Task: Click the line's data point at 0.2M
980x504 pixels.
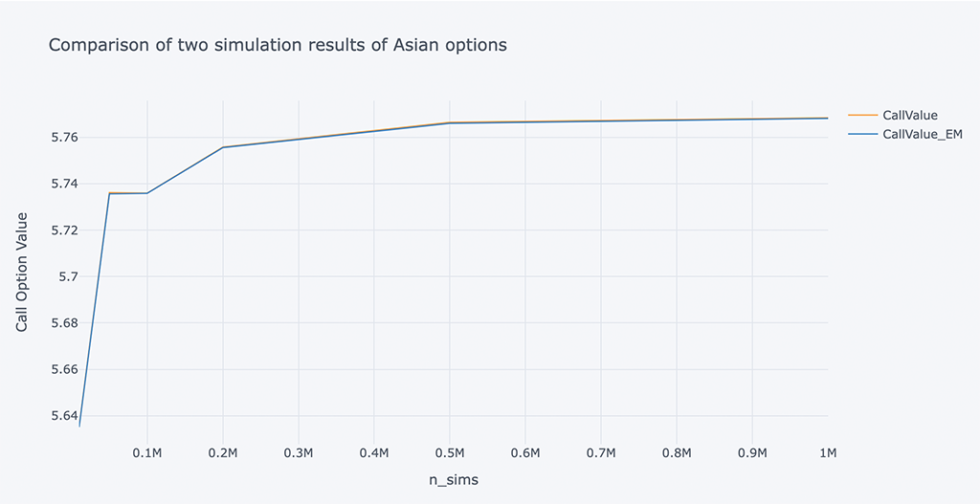Action: [x=223, y=147]
